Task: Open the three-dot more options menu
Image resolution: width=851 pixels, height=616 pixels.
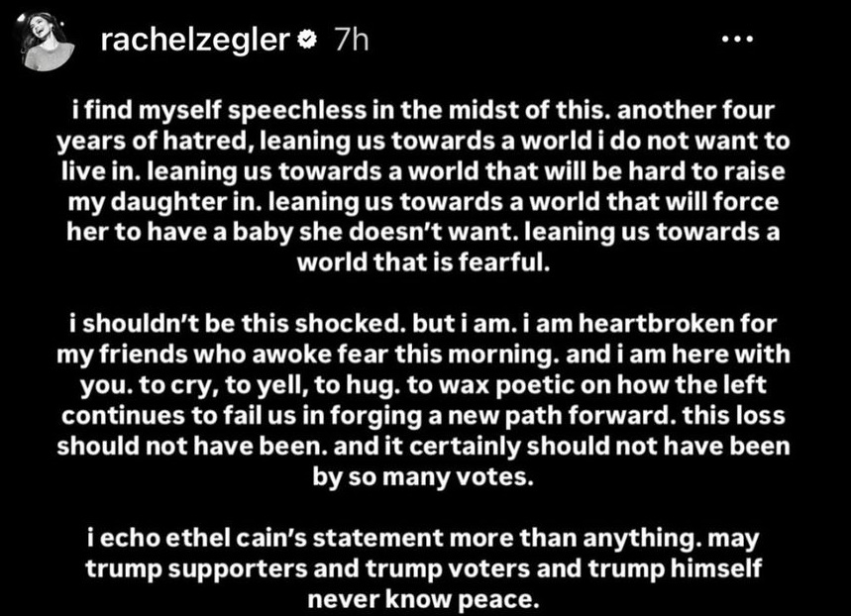Action: [x=737, y=39]
